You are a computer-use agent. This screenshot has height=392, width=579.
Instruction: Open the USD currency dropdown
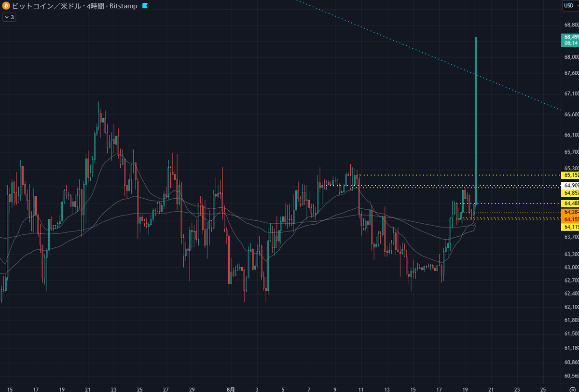(x=570, y=6)
